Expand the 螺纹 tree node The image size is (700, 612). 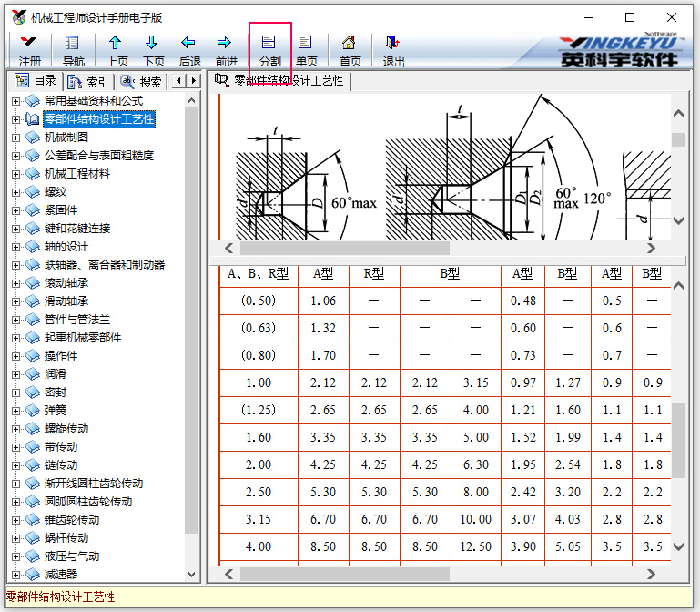pyautogui.click(x=15, y=192)
